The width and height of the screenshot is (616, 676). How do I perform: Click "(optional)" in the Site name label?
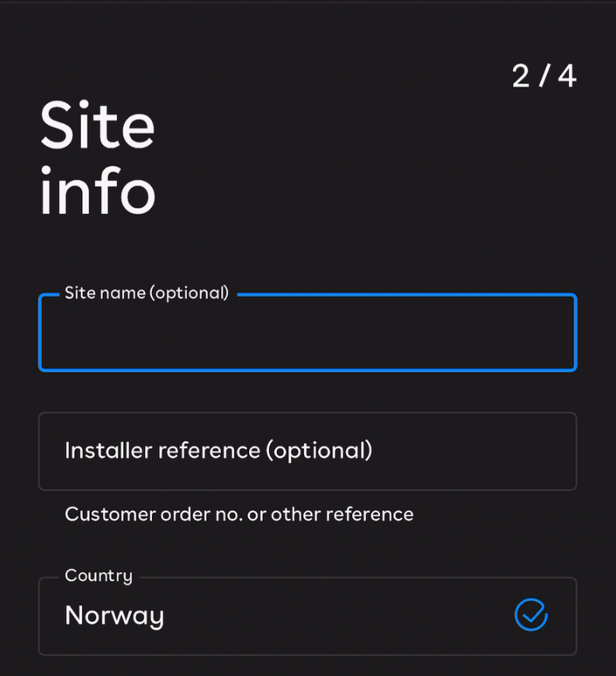(x=189, y=293)
